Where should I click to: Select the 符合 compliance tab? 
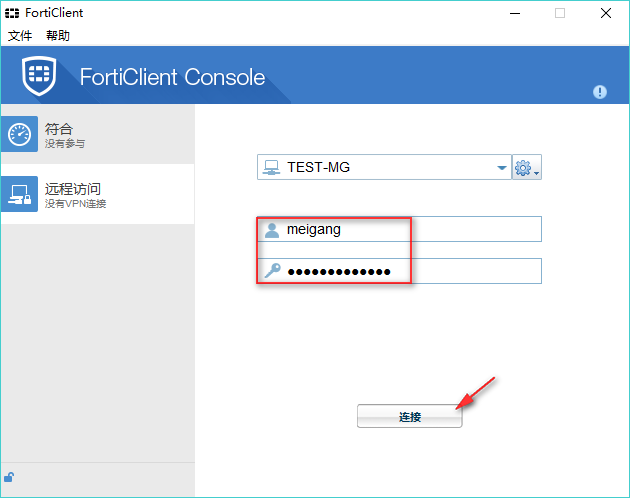(x=98, y=134)
